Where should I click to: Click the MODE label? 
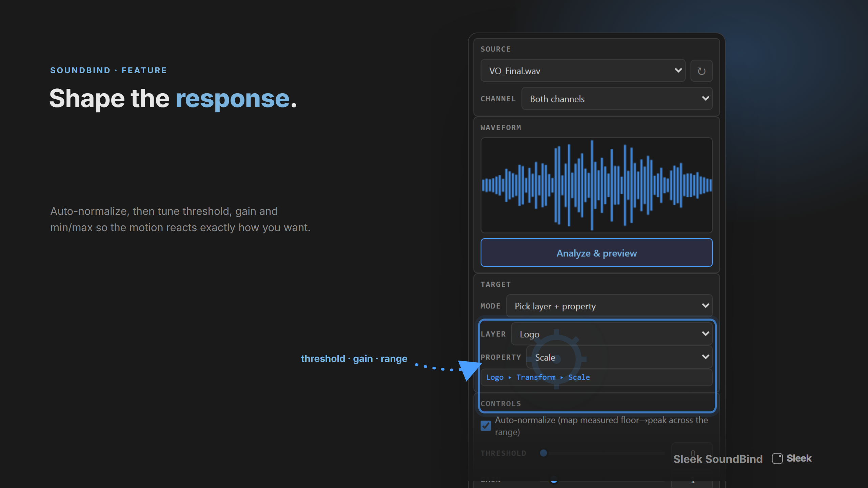pyautogui.click(x=490, y=306)
